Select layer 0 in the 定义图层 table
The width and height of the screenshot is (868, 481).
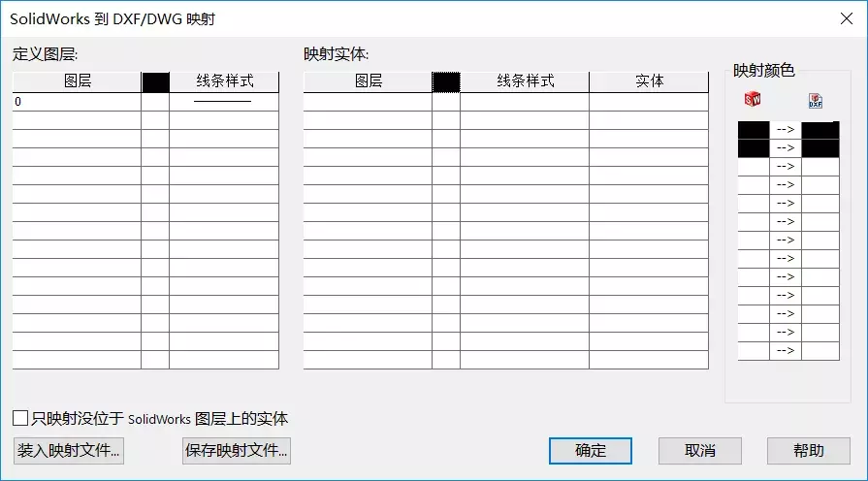(77, 102)
